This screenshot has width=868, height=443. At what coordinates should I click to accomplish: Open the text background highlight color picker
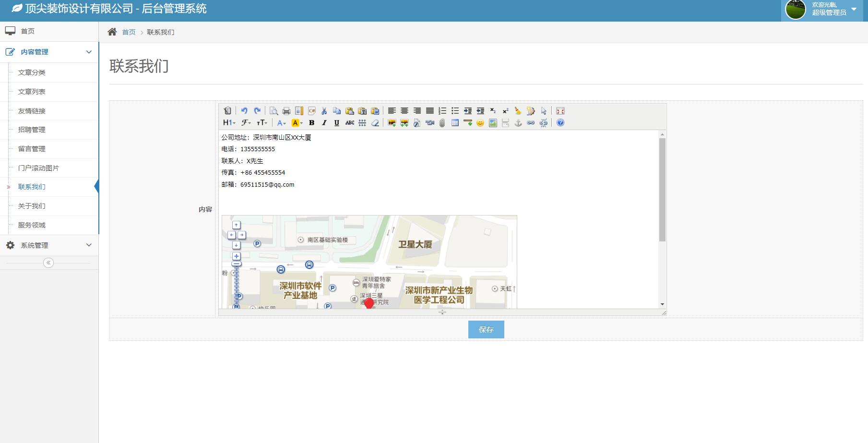click(297, 123)
